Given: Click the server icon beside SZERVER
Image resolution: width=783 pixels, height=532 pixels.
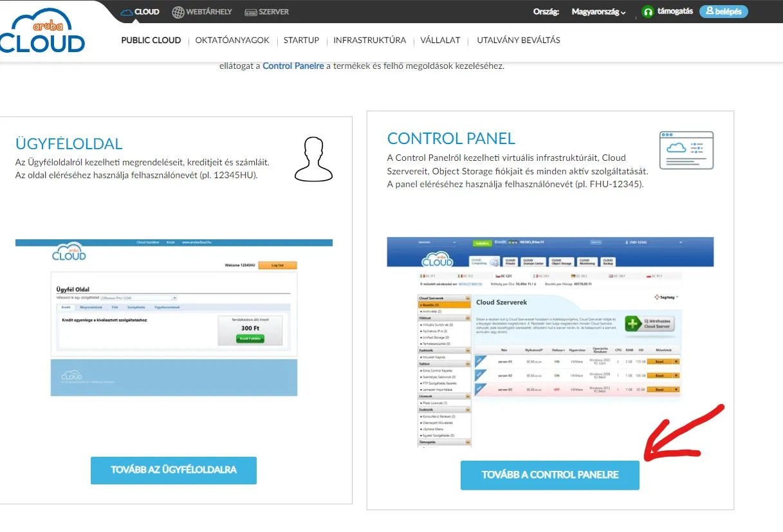Looking at the screenshot, I should coord(250,12).
